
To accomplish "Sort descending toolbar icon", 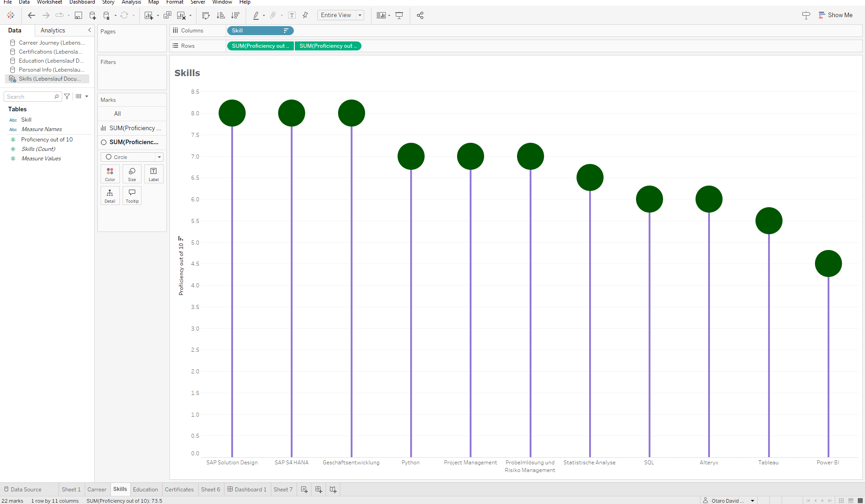I will pos(235,15).
